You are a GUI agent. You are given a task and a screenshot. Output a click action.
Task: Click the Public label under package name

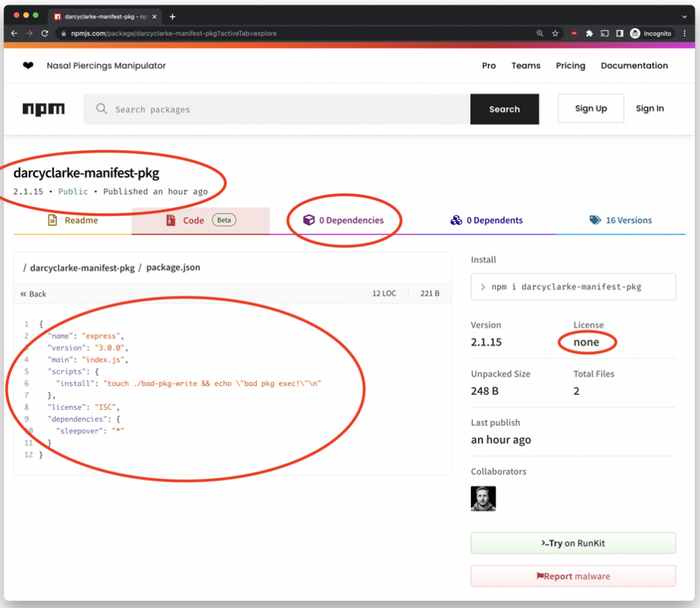(x=73, y=191)
